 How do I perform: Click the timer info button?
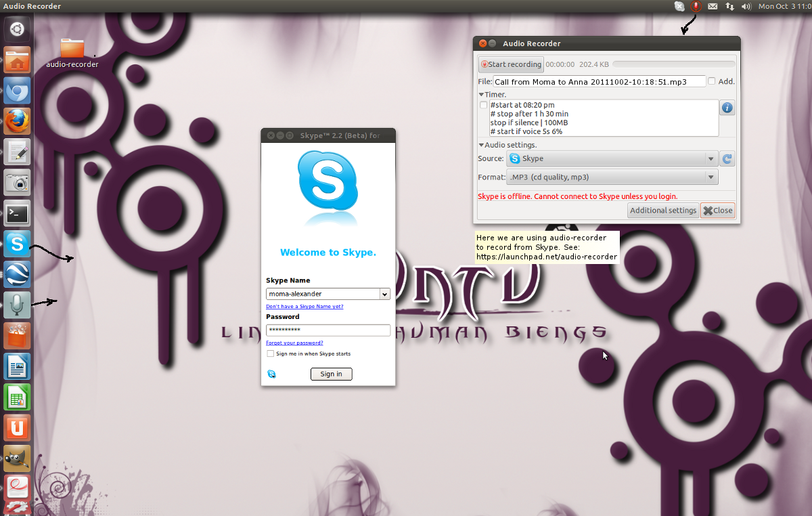[727, 108]
